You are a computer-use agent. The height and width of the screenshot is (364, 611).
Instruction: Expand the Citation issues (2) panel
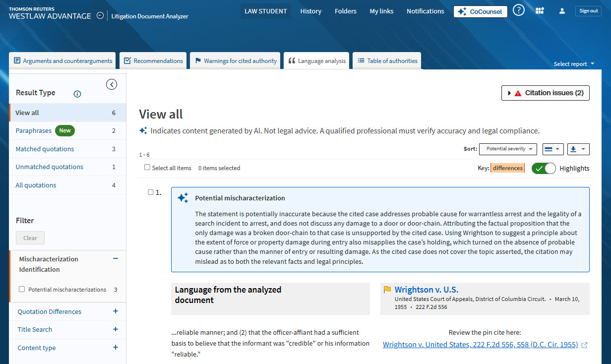546,93
